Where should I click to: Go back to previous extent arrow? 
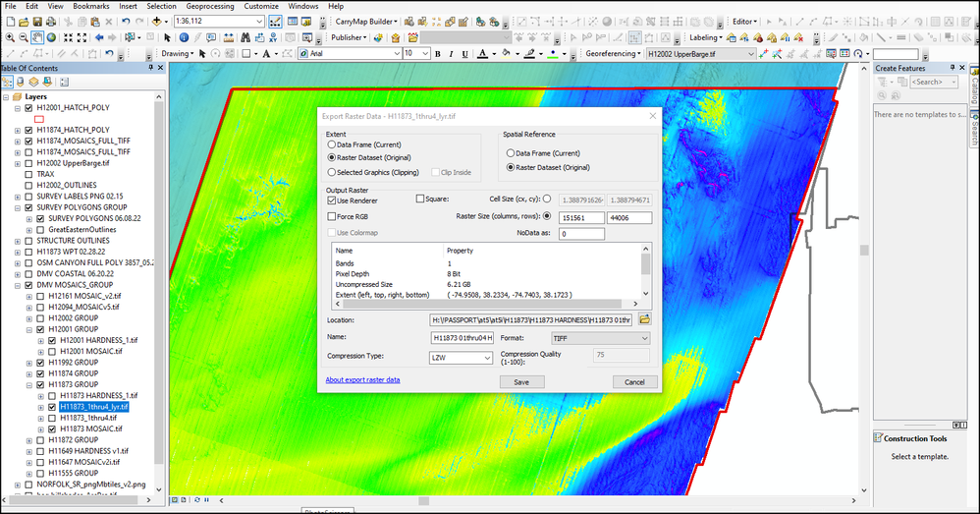(99, 37)
